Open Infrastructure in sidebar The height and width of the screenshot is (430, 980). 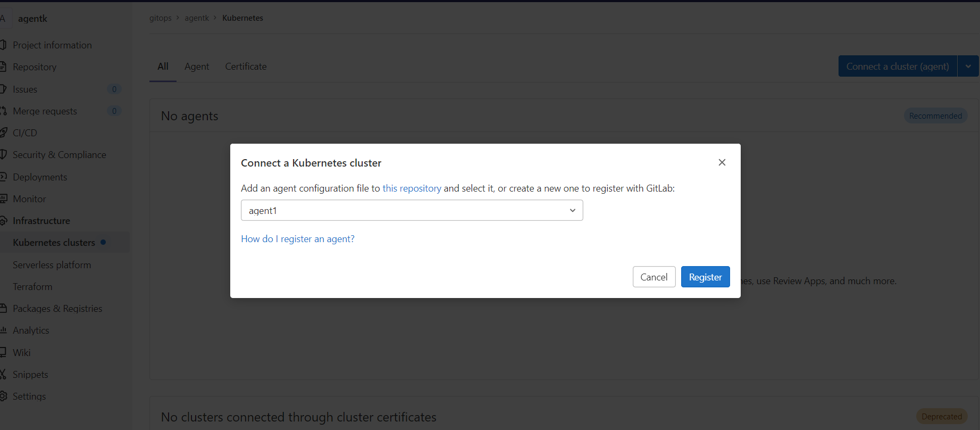[x=41, y=221]
